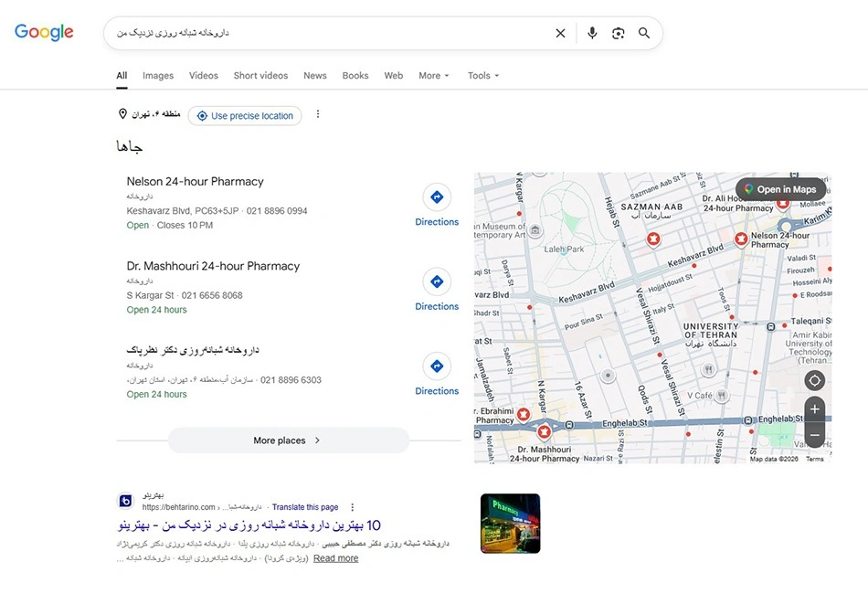The height and width of the screenshot is (594, 868).
Task: Switch to the Web tab
Action: (394, 75)
